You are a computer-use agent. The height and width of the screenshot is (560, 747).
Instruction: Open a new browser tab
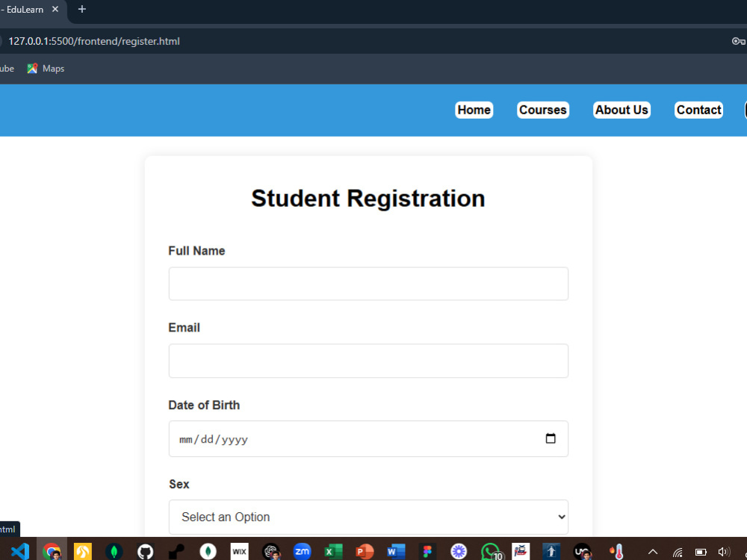82,9
